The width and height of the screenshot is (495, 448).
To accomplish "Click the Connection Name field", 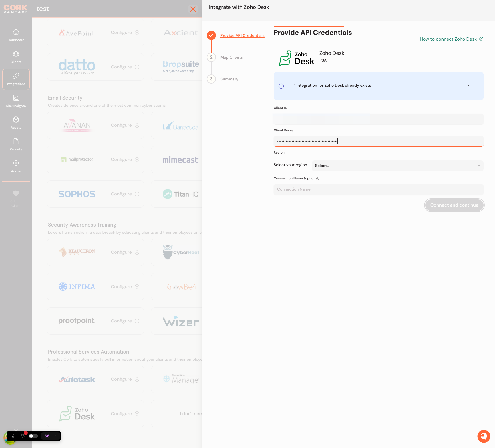I will coord(378,189).
